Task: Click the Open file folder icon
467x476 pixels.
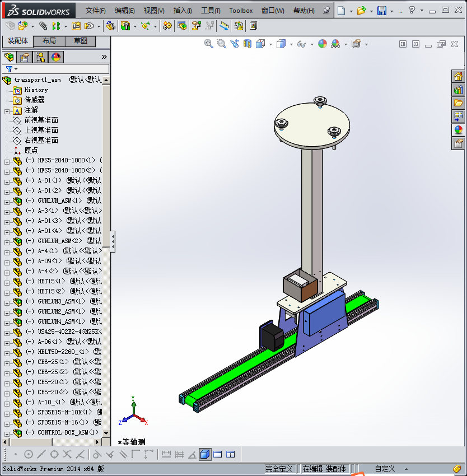Action: click(x=361, y=11)
